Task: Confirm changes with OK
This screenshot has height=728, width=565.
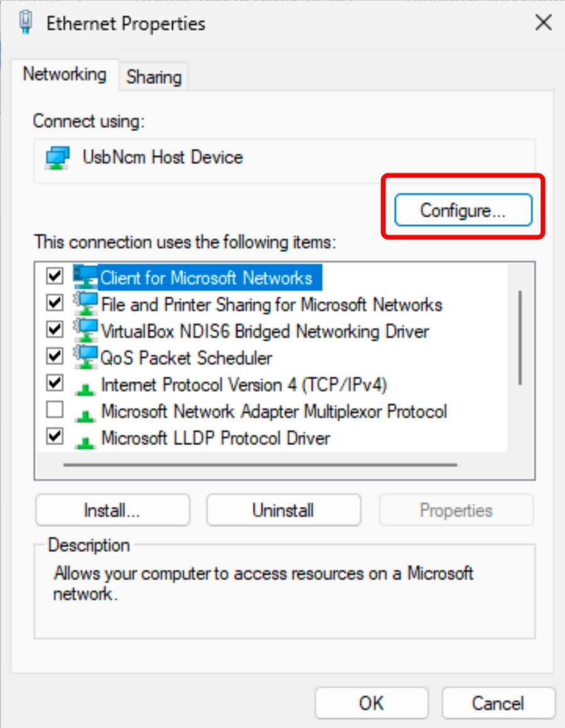Action: pyautogui.click(x=371, y=703)
